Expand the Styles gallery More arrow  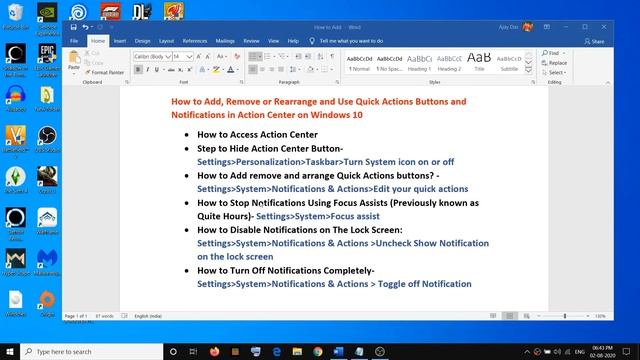(x=529, y=71)
